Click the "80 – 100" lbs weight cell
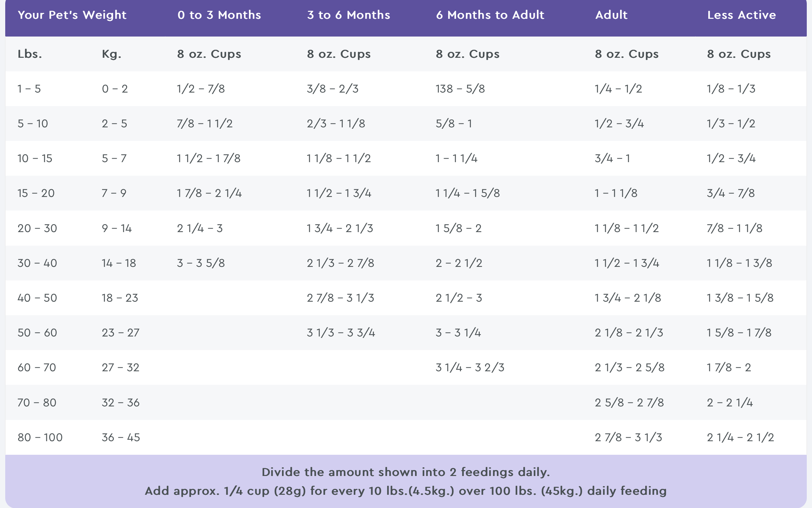 click(40, 437)
